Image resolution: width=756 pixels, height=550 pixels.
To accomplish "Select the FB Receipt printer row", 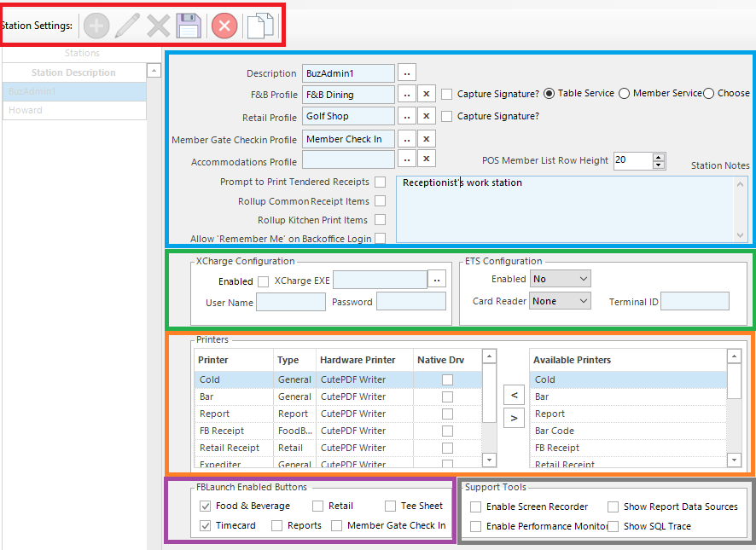I will tap(222, 431).
